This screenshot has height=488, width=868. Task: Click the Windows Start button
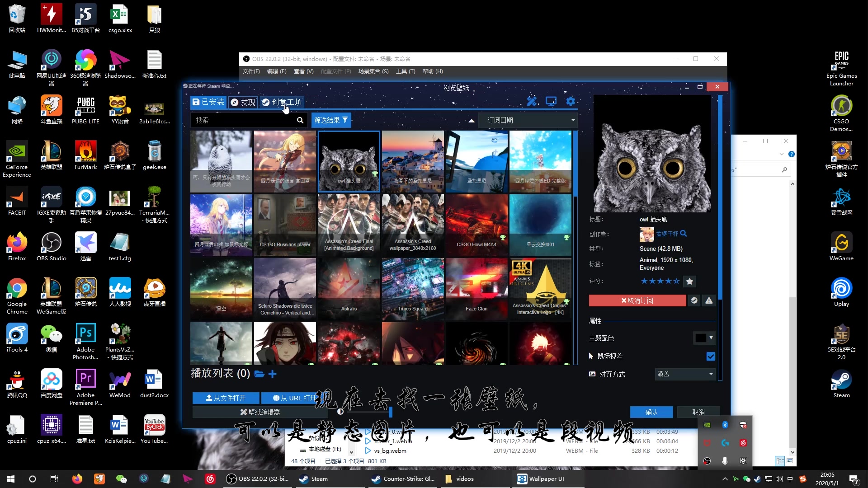click(11, 479)
